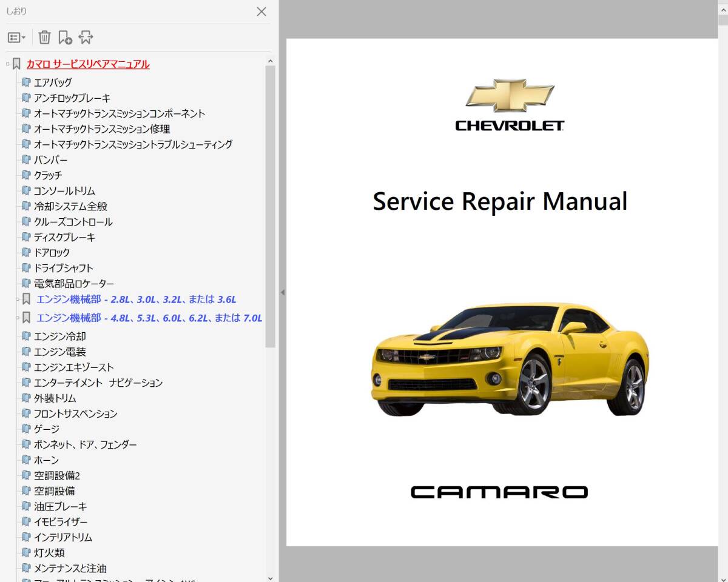The height and width of the screenshot is (582, 728).
Task: Click the bookmarks panel scroll down arrow
Action: [271, 578]
